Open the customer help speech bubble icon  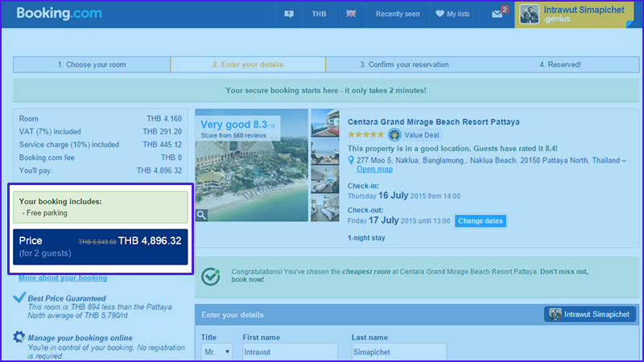pos(289,14)
